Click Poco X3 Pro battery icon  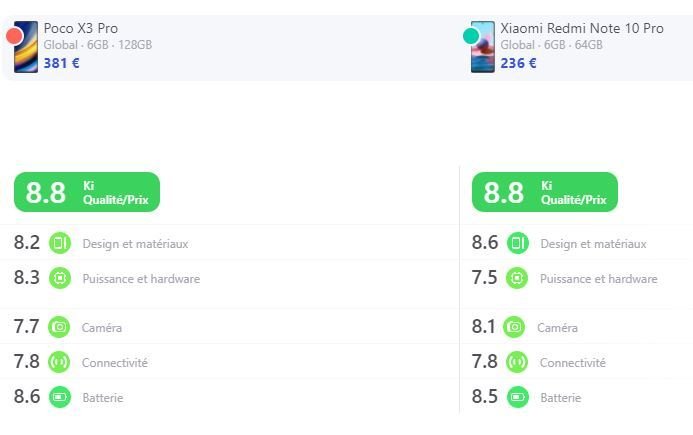[60, 397]
